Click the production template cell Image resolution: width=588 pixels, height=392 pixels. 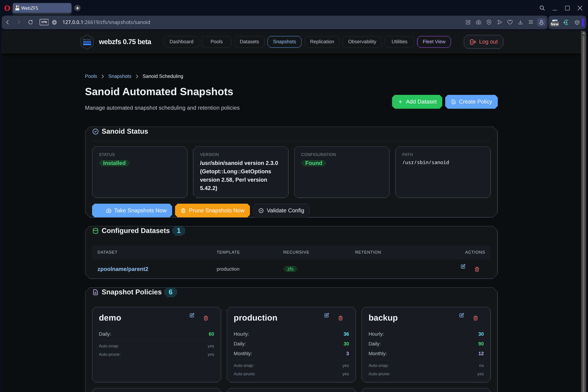(228, 269)
